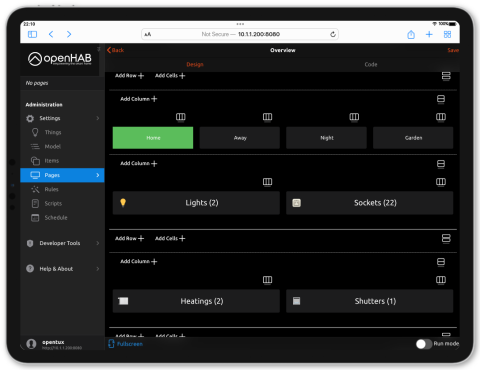Open the Heatings (2) widget
This screenshot has width=480, height=370.
[196, 301]
